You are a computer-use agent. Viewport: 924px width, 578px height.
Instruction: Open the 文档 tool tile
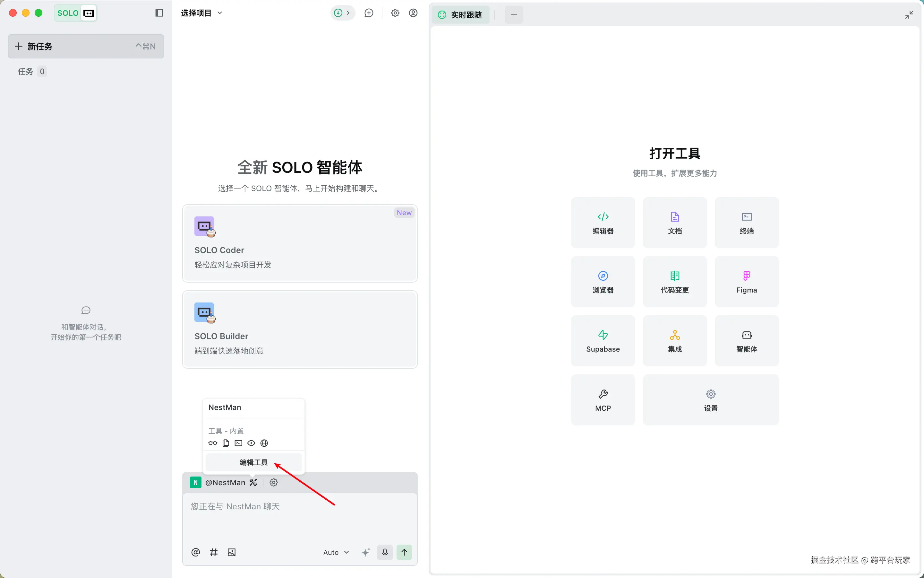point(675,223)
